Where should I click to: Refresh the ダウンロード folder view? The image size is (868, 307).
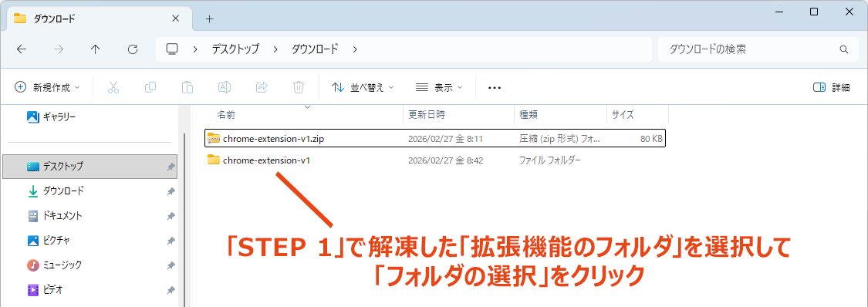(x=132, y=49)
